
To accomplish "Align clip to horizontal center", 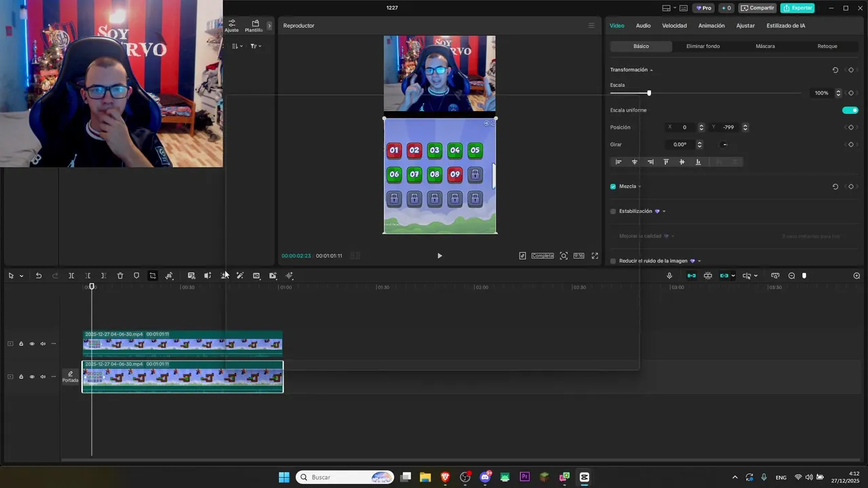I will [x=635, y=162].
